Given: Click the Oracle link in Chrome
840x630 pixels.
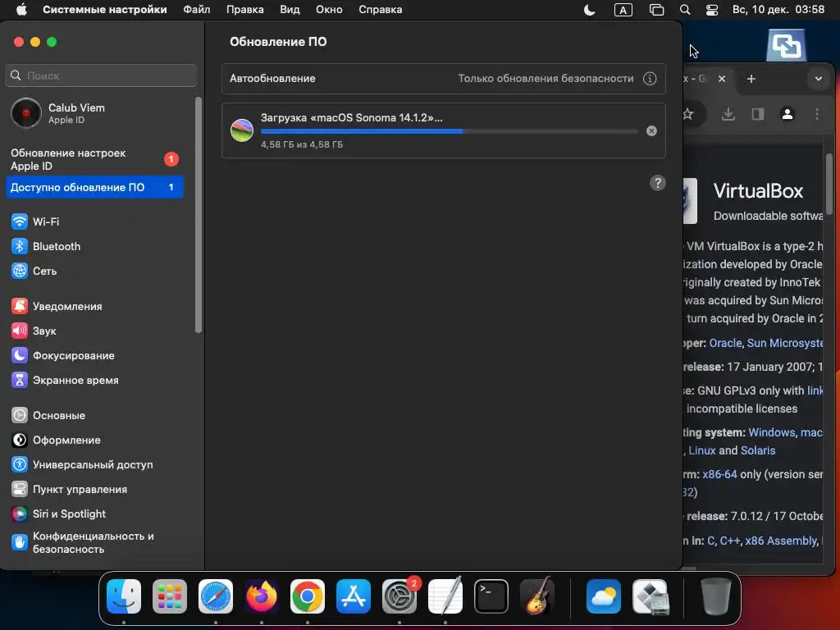Looking at the screenshot, I should [725, 343].
